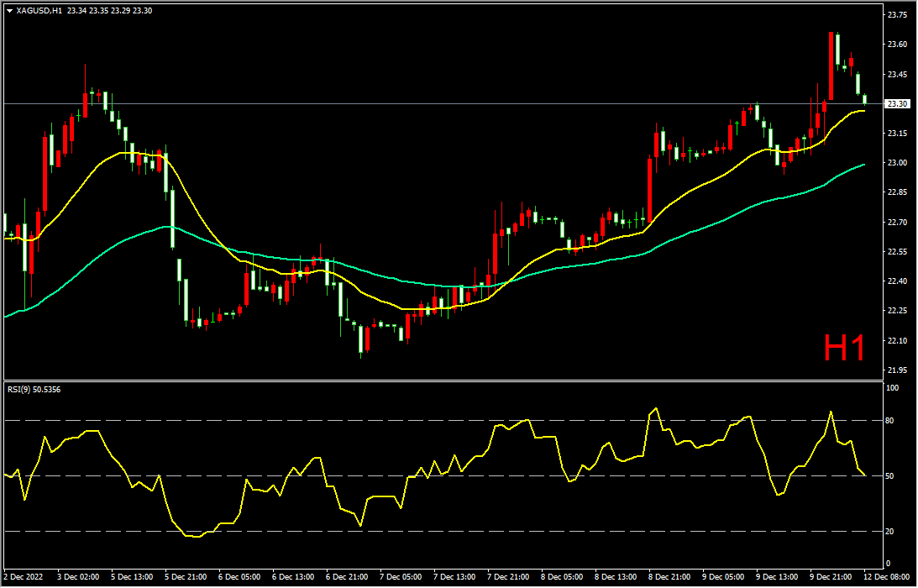Click the 23.00 price scale label

[898, 163]
